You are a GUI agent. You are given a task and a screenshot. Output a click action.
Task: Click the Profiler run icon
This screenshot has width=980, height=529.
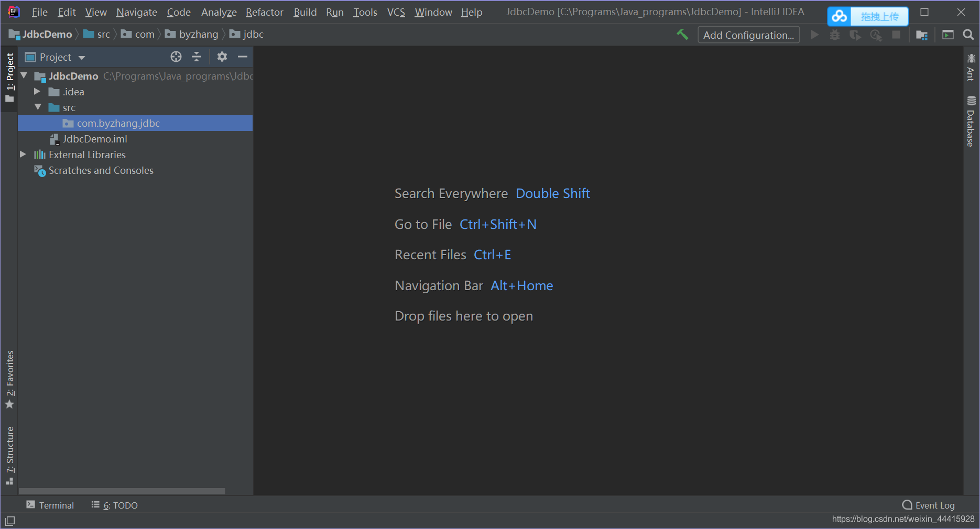point(876,35)
